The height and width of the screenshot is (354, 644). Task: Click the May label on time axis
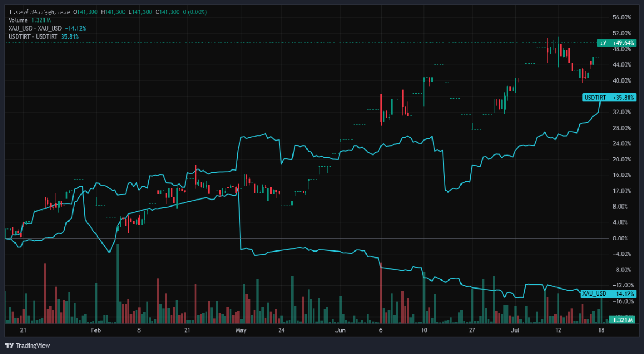point(240,330)
